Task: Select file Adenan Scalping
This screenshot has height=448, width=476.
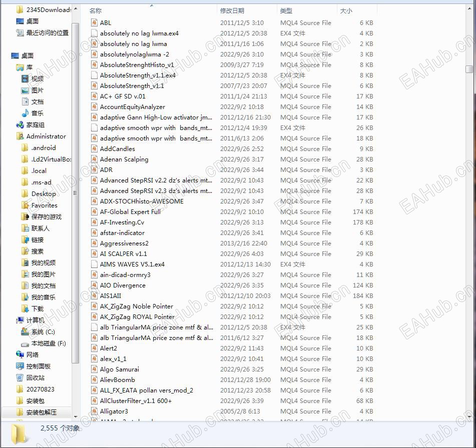Action: [x=124, y=159]
